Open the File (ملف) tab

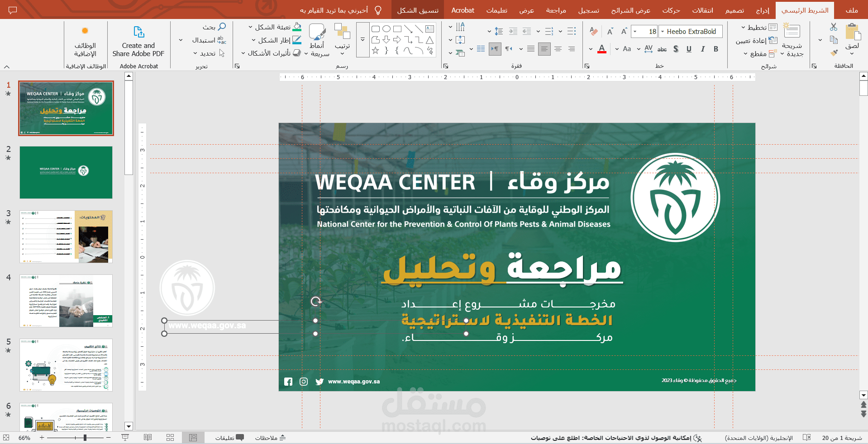(852, 10)
